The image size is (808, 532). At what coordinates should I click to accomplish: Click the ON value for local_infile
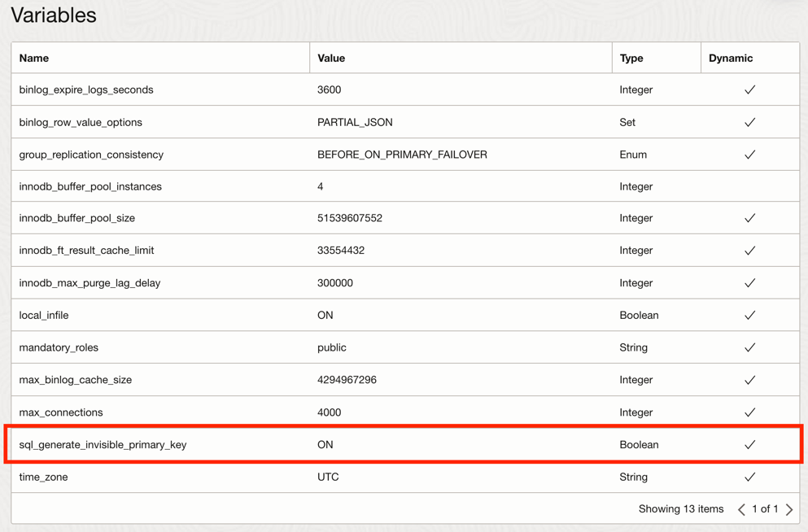point(324,315)
